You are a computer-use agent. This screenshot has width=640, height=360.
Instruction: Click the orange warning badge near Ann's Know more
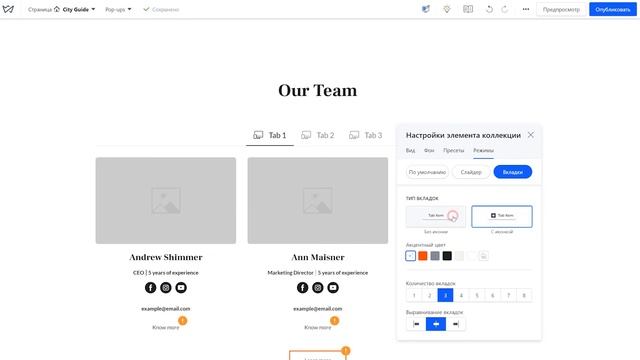334,321
